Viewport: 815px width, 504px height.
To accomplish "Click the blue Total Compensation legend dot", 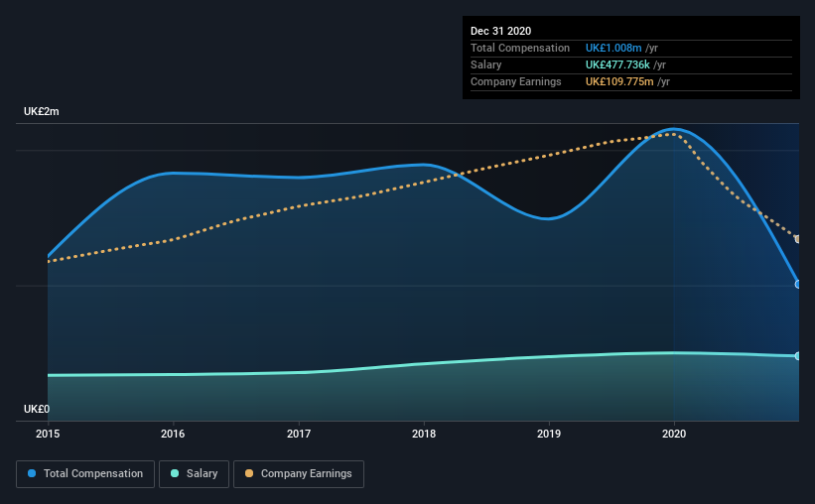I will pos(32,473).
